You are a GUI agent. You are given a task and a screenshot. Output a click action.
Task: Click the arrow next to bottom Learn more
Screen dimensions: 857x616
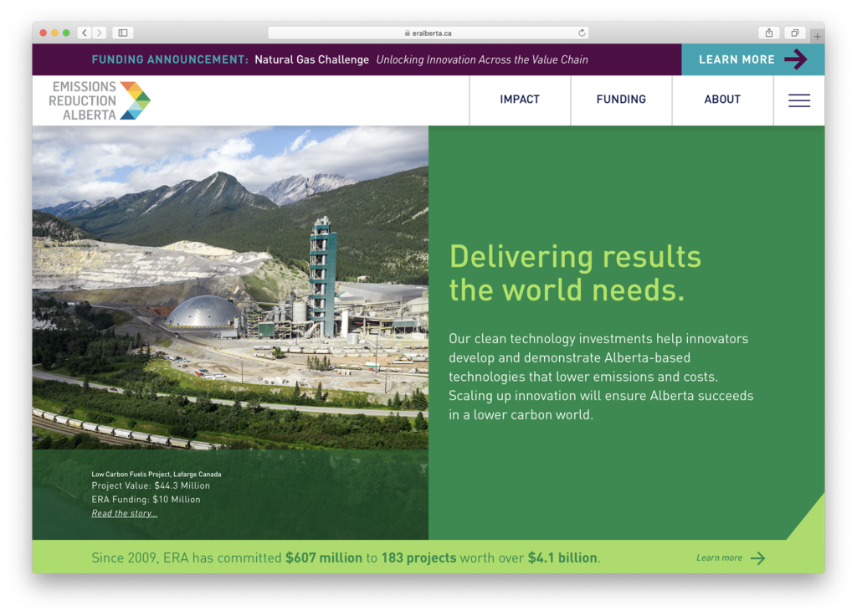point(757,558)
